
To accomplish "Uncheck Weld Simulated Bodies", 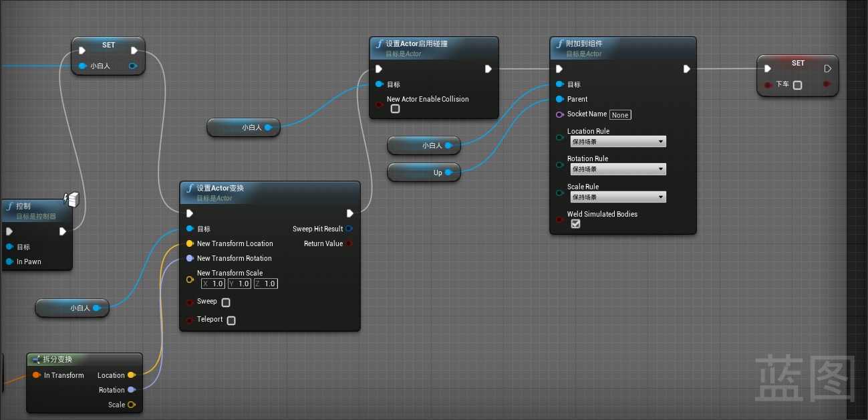I will [575, 224].
